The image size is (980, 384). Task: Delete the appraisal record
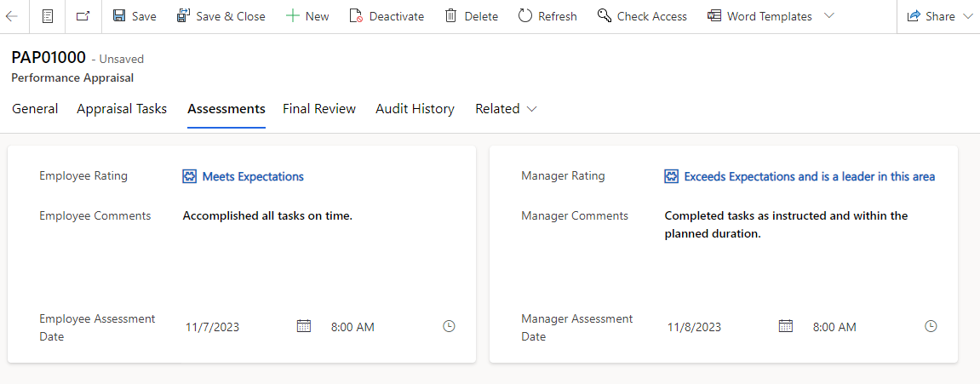(x=471, y=16)
